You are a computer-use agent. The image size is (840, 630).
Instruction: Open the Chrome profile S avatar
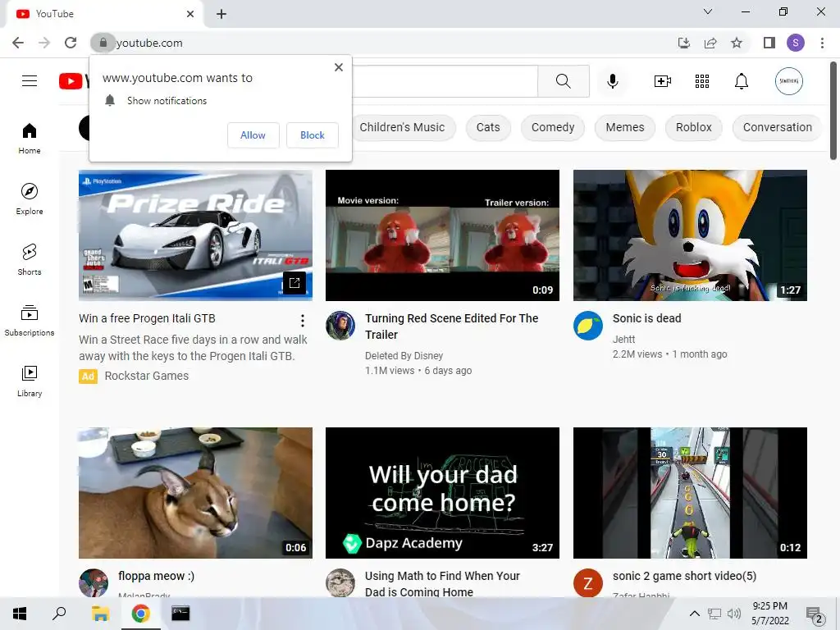coord(796,43)
